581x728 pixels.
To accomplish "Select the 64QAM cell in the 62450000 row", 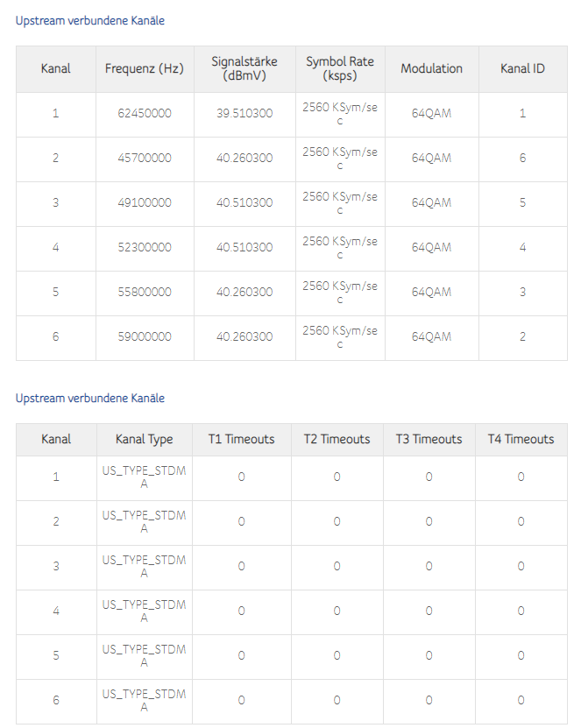I will [x=431, y=114].
